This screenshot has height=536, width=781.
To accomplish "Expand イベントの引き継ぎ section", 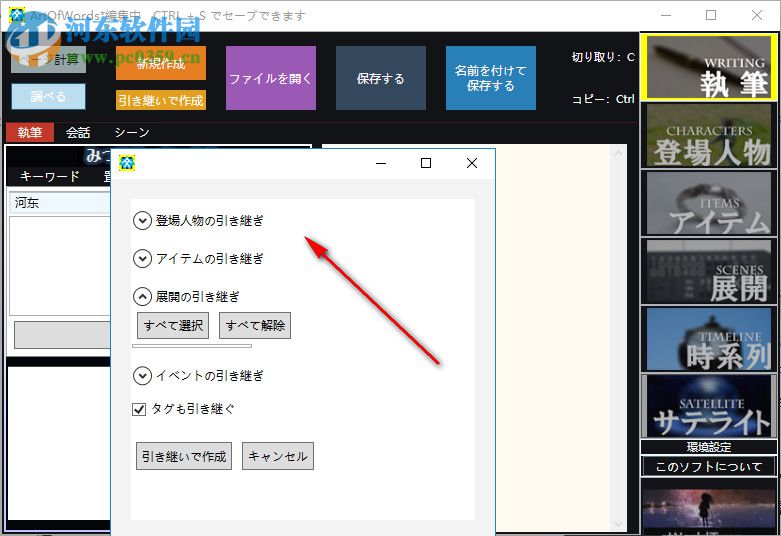I will (142, 376).
